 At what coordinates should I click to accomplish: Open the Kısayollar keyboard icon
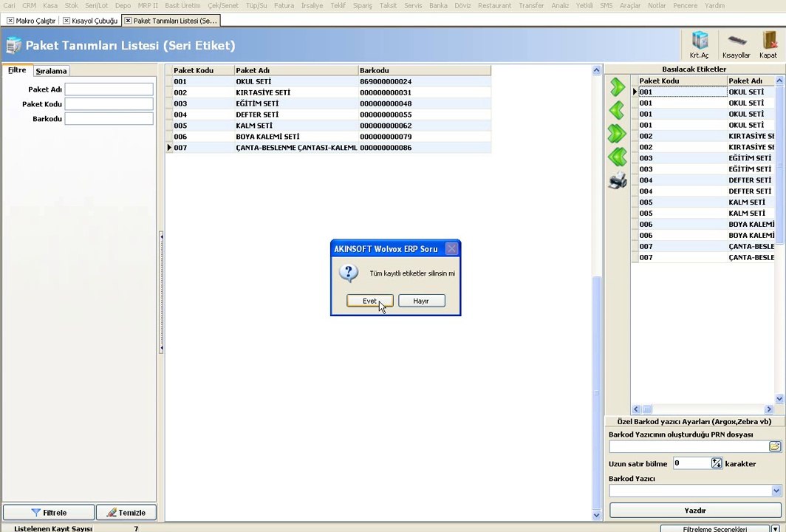pos(737,44)
